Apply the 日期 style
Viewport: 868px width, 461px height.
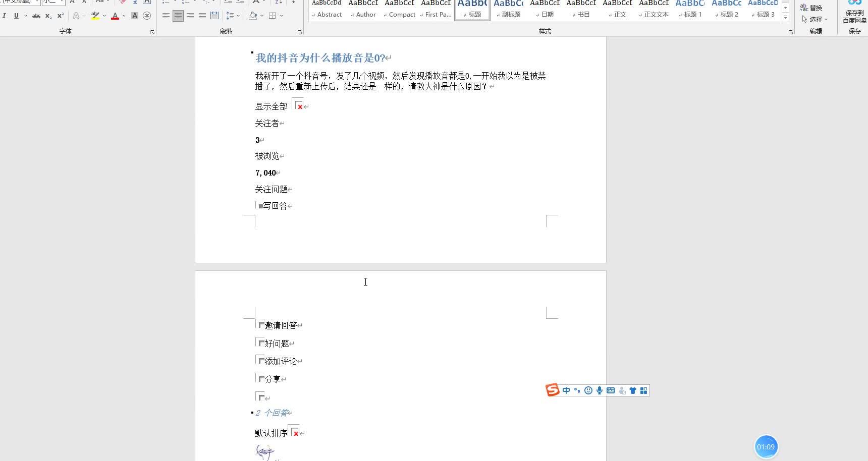[545, 10]
